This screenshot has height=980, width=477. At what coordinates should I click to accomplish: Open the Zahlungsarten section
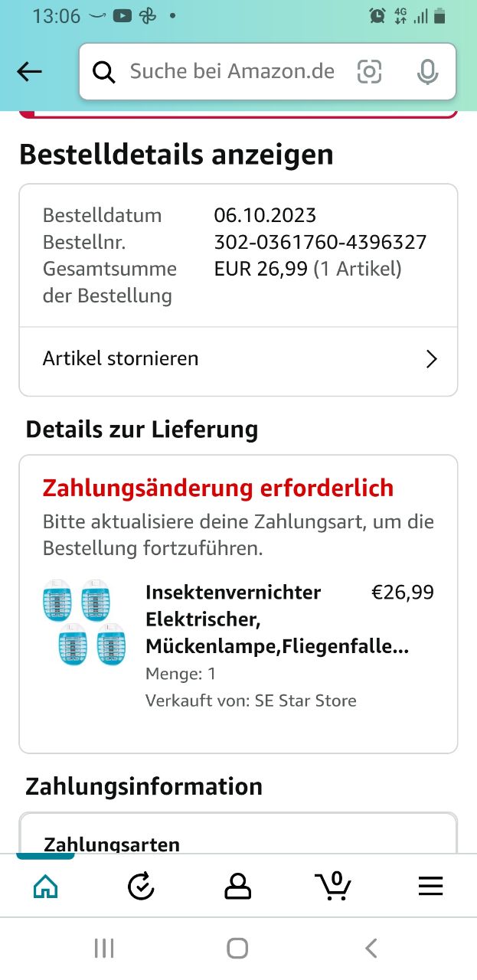coord(112,844)
